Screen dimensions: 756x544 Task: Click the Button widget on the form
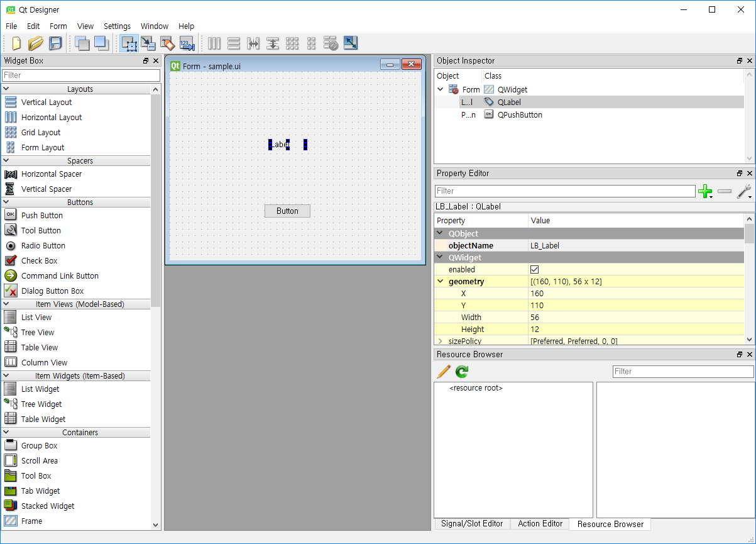(287, 211)
